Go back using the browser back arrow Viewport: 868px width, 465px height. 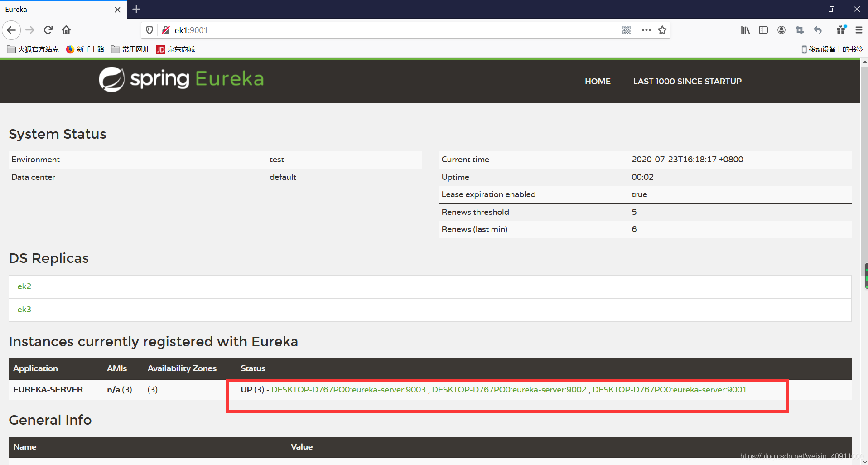click(11, 30)
